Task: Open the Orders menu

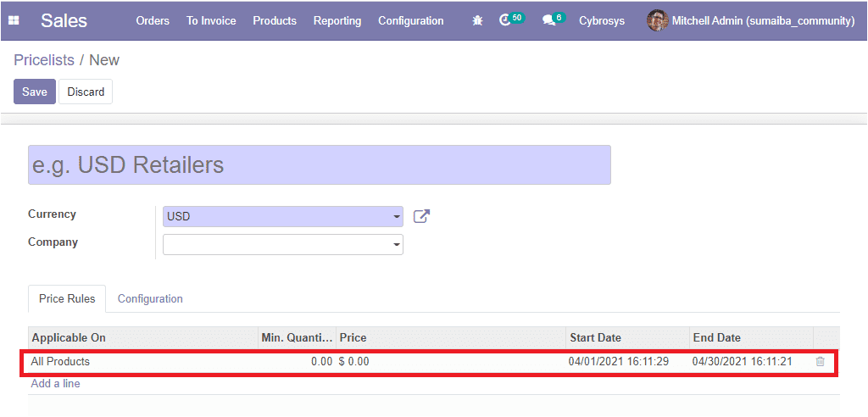Action: click(153, 21)
